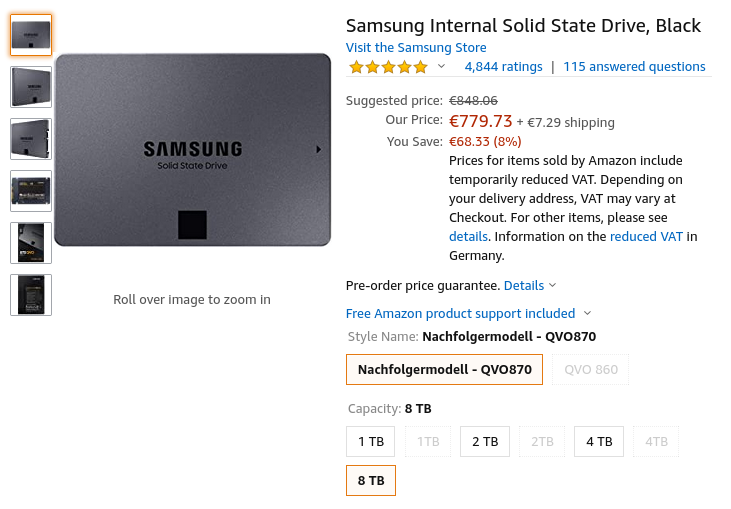Viewport: 731px width, 509px height.
Task: Select the sixth thumbnail showing packaging
Action: pyautogui.click(x=31, y=294)
